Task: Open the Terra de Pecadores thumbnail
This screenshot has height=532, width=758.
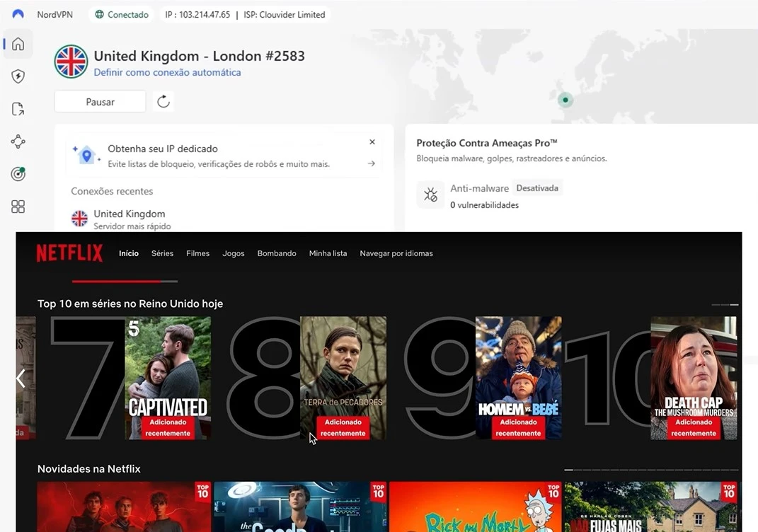Action: point(343,378)
